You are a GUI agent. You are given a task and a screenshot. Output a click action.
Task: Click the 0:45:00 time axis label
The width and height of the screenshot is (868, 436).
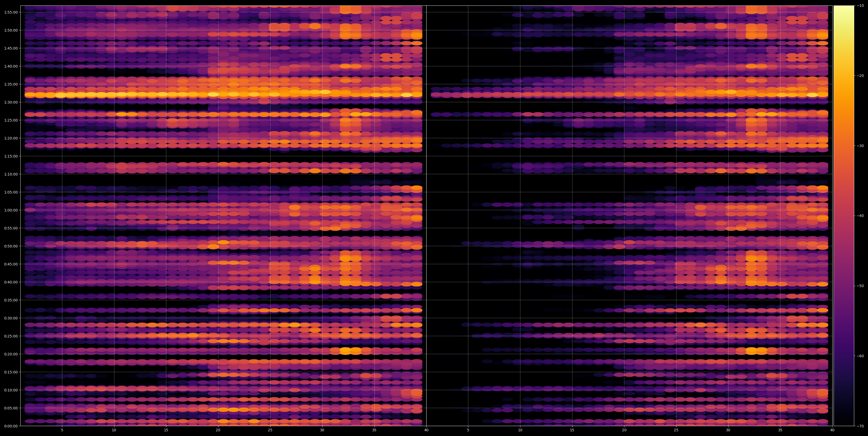(11, 264)
